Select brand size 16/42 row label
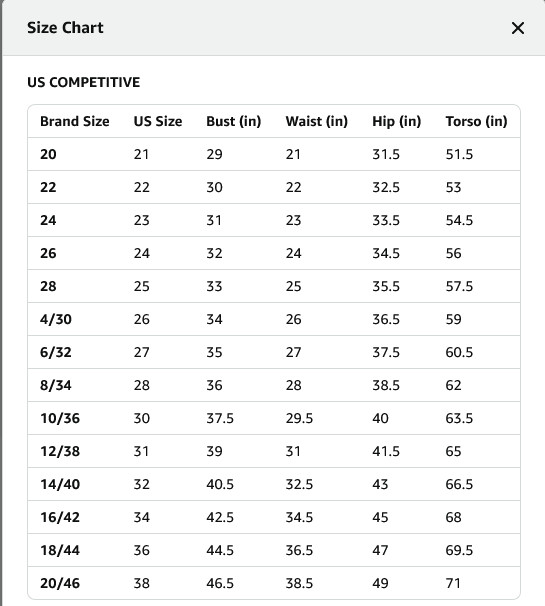 [60, 517]
